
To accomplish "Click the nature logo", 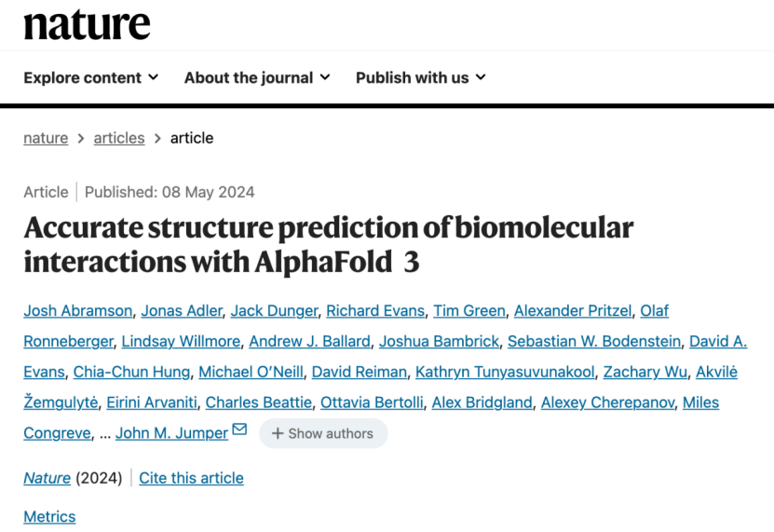I will pos(87,25).
